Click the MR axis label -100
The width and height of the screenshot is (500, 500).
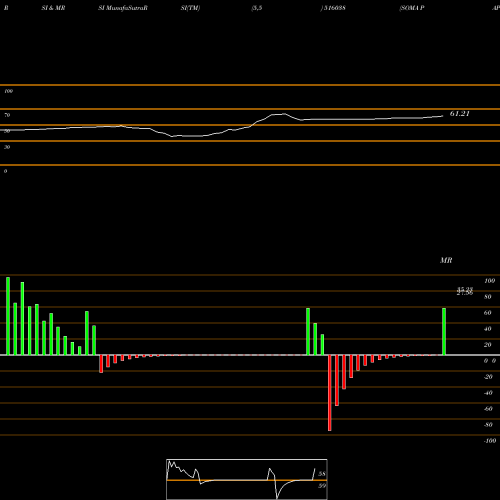(x=490, y=441)
